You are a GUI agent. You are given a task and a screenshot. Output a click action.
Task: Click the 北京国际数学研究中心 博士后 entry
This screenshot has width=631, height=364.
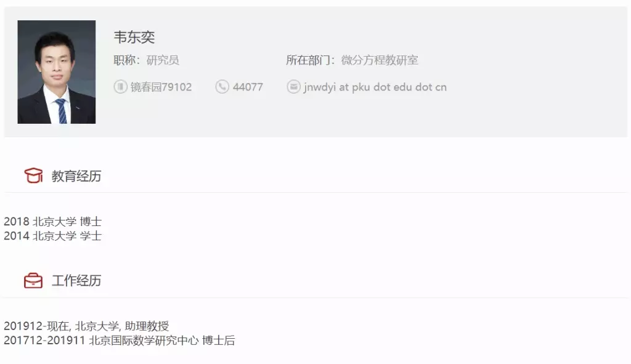point(120,340)
